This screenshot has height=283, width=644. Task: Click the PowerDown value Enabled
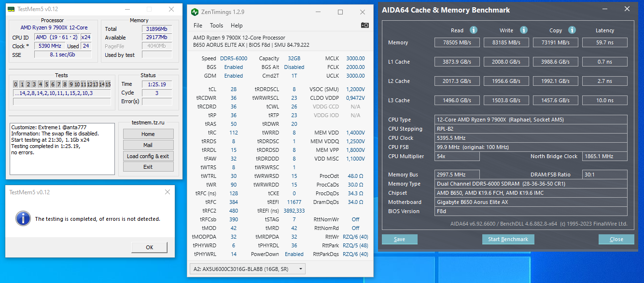(x=294, y=254)
